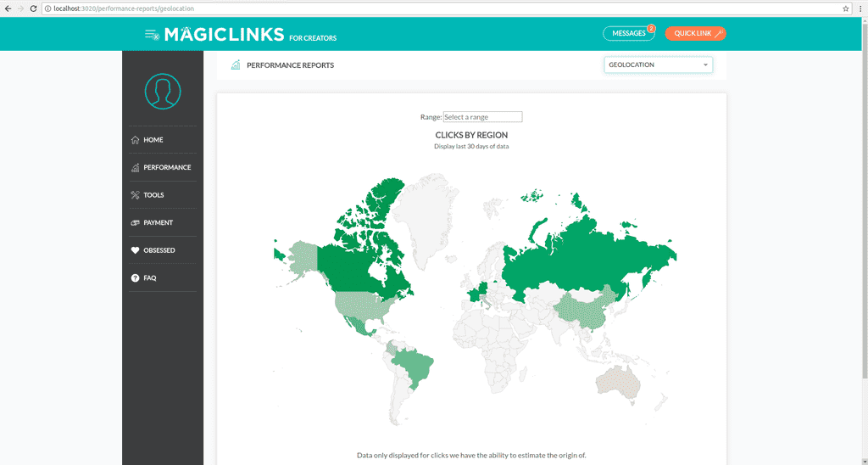Click the Select a range input field
868x465 pixels.
(482, 117)
